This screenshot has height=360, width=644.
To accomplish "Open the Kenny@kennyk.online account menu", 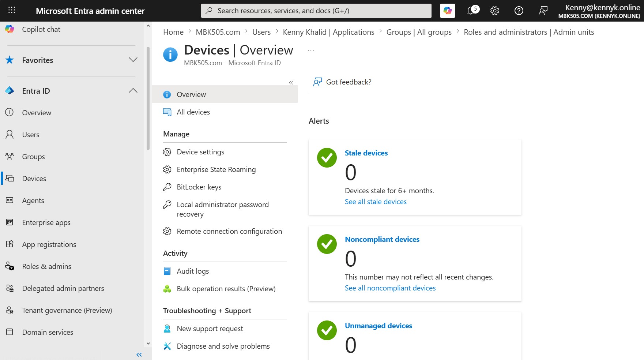I will (599, 11).
